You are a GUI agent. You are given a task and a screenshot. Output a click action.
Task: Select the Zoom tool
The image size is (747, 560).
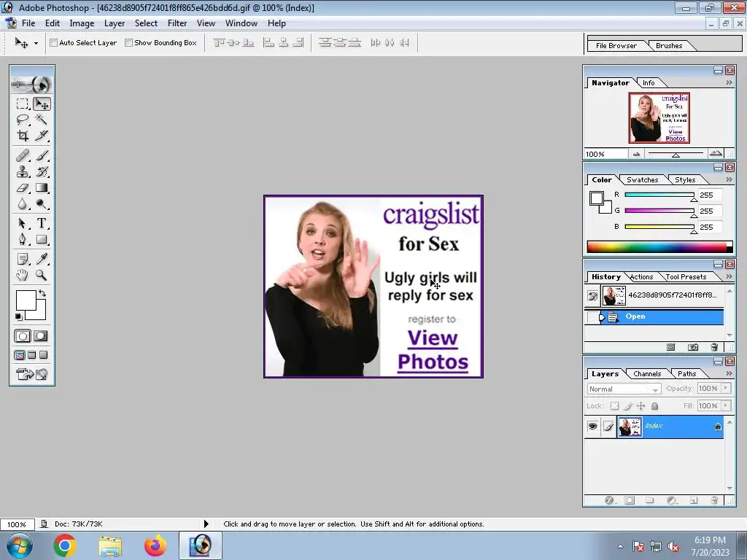pyautogui.click(x=42, y=275)
